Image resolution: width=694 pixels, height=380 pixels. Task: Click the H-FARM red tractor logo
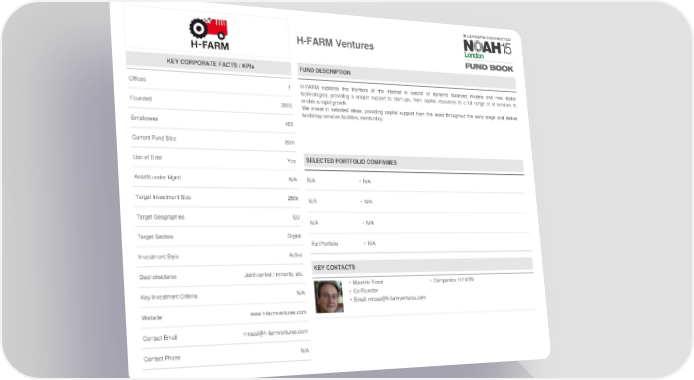pos(209,33)
